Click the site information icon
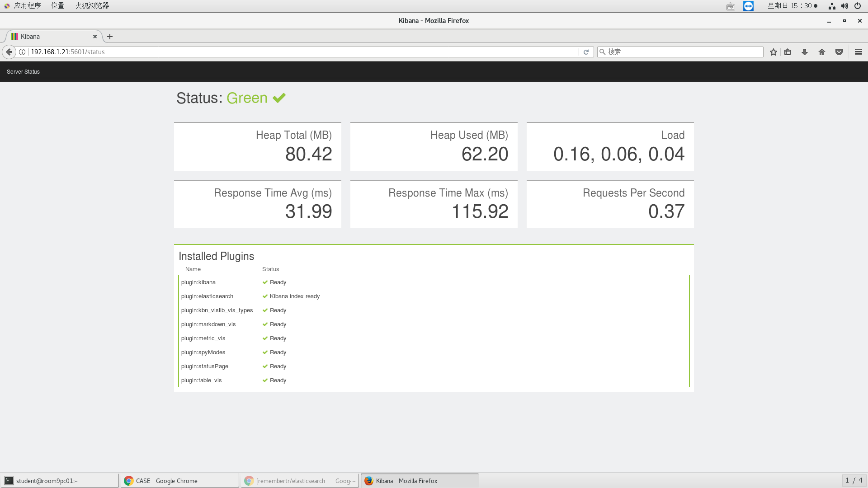The image size is (868, 488). pyautogui.click(x=22, y=52)
